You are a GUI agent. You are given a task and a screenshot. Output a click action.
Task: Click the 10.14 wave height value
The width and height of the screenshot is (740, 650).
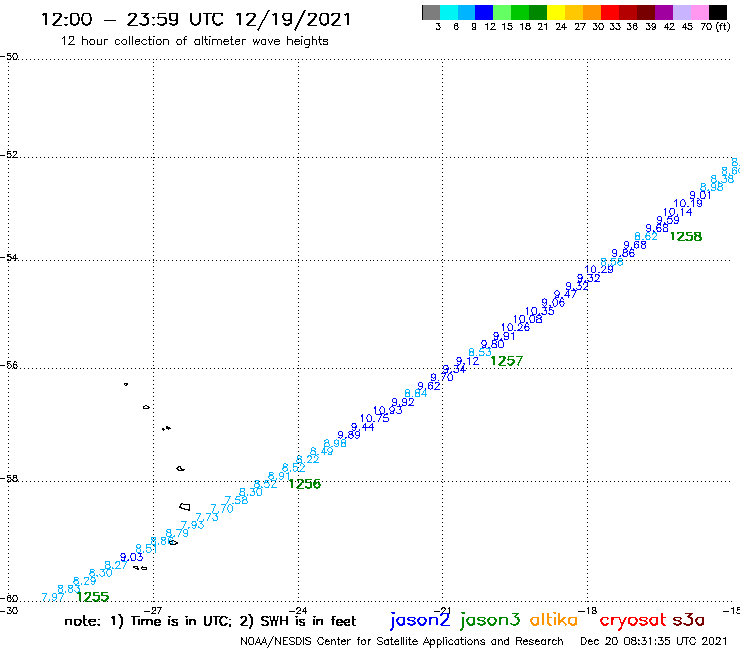click(x=678, y=212)
